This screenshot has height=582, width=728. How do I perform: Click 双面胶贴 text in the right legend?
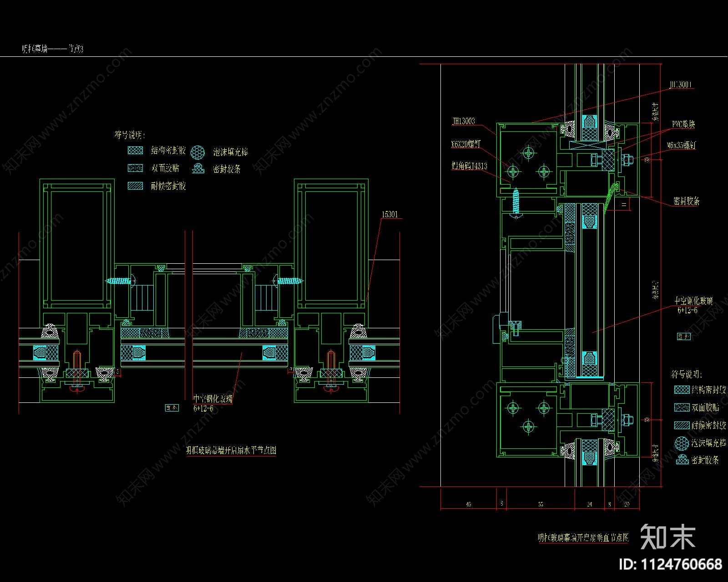tap(705, 407)
